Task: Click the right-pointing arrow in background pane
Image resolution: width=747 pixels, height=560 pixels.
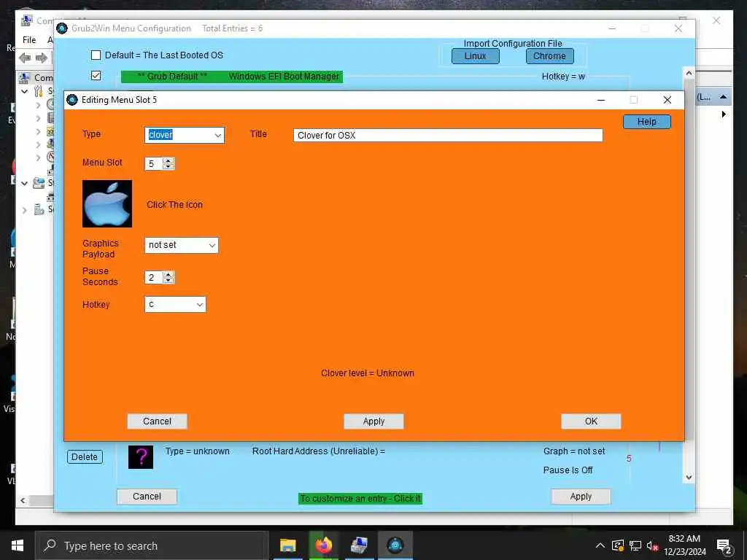Action: [x=724, y=114]
